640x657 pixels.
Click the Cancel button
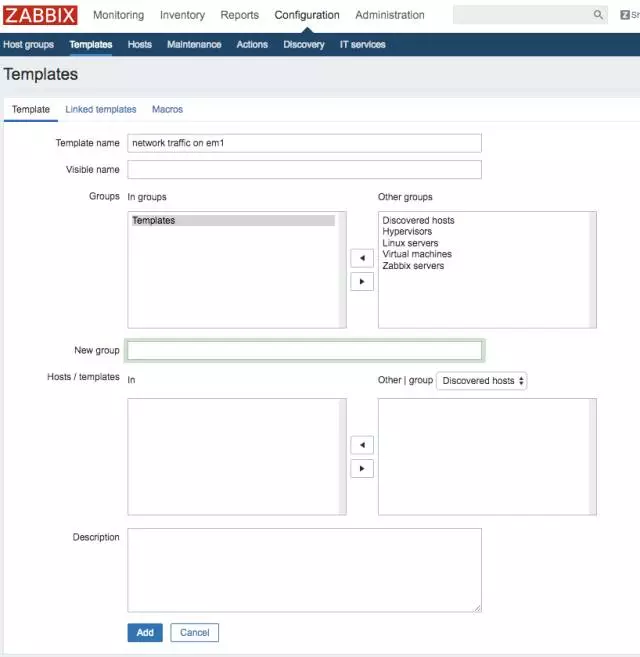194,632
